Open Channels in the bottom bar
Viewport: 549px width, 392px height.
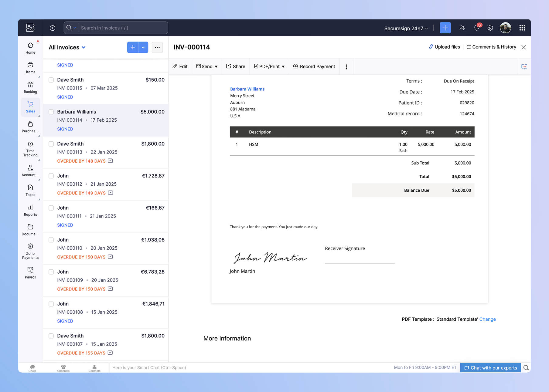(x=63, y=368)
